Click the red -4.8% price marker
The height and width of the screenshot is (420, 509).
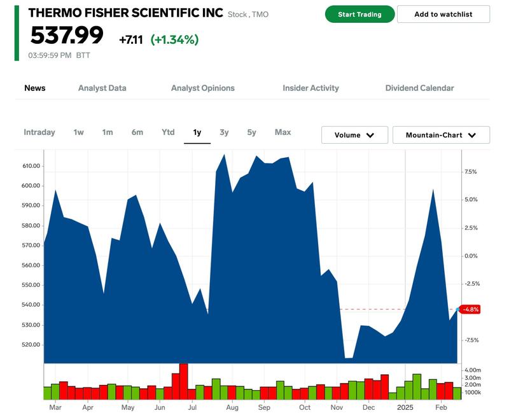pos(471,309)
